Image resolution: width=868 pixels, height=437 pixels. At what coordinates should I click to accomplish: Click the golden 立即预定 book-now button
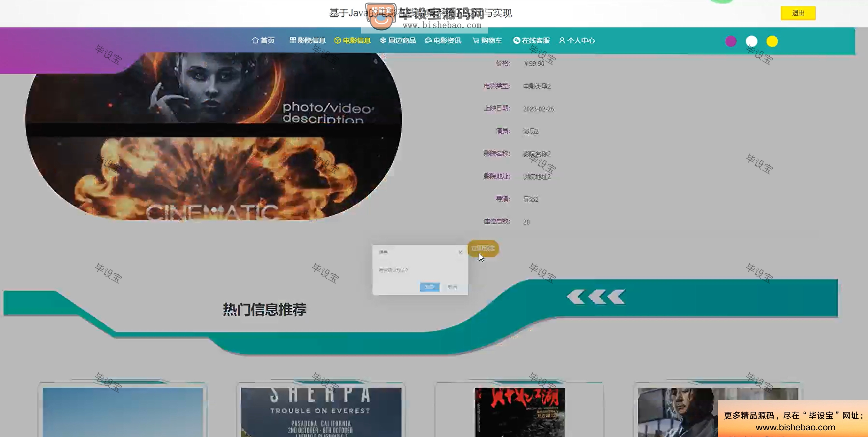(483, 248)
